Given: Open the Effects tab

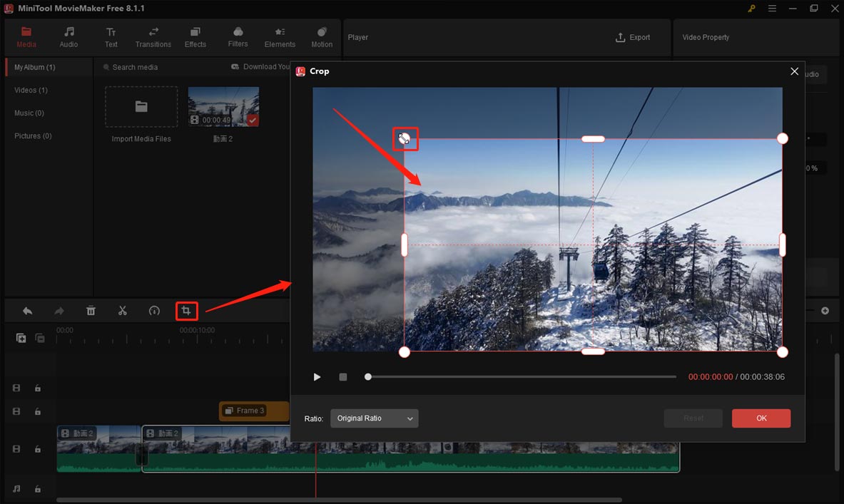Looking at the screenshot, I should pyautogui.click(x=195, y=37).
